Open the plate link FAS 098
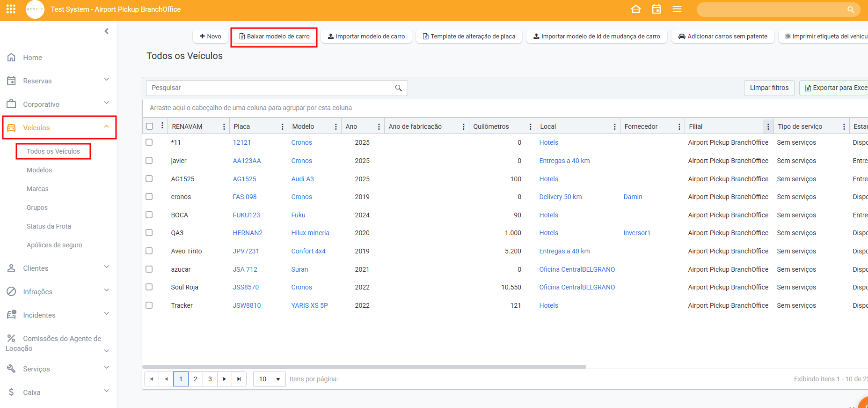Image resolution: width=868 pixels, height=408 pixels. (245, 197)
